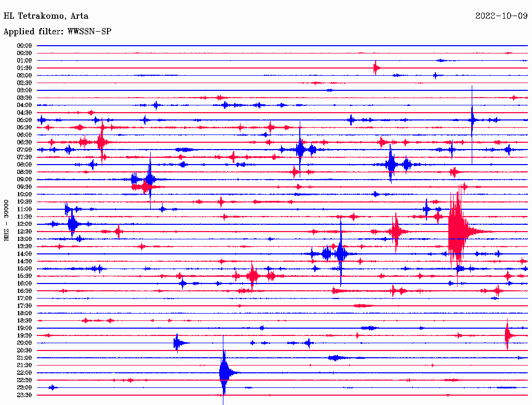Select the 05:00 time label
Image resolution: width=532 pixels, height=405 pixels.
pos(24,120)
